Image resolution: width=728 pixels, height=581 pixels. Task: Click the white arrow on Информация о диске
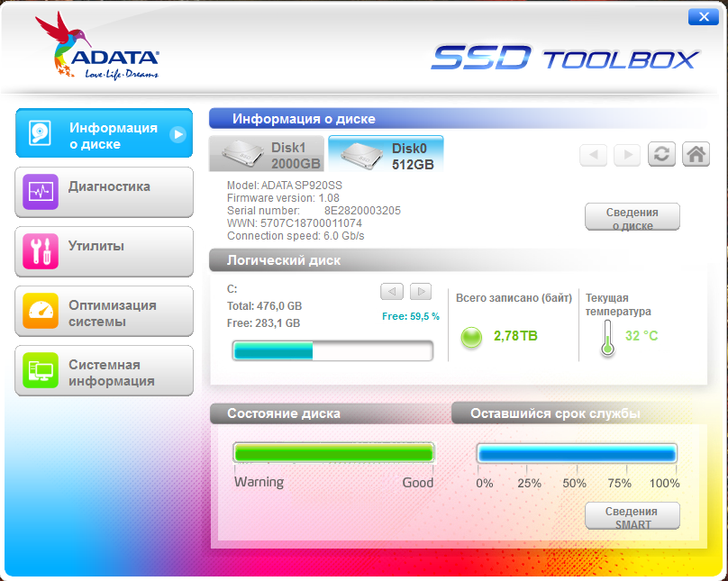click(177, 134)
